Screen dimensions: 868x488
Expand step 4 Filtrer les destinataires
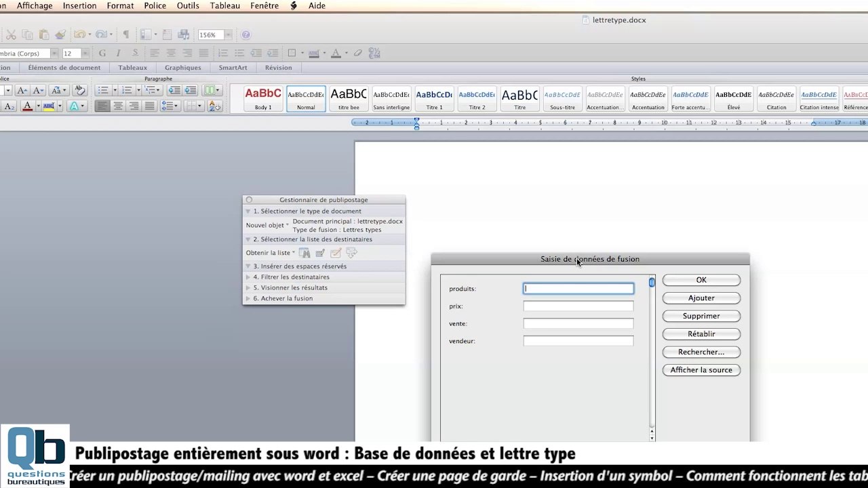click(x=248, y=277)
